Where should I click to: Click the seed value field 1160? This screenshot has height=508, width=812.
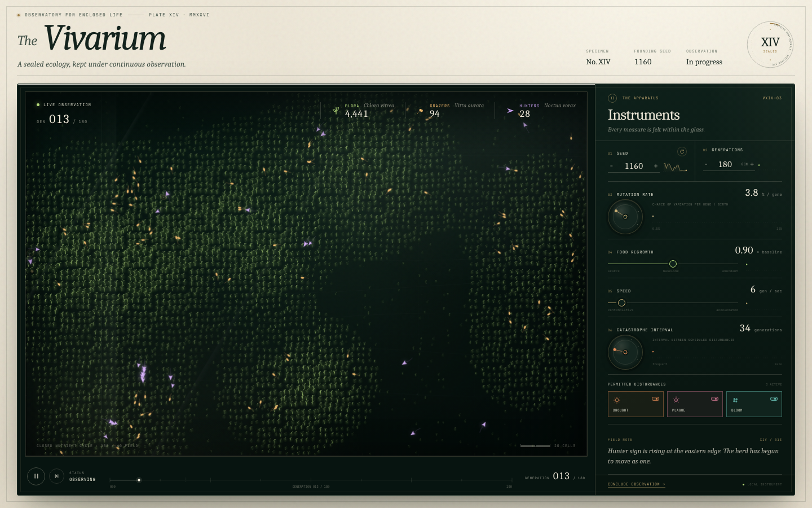(x=634, y=166)
